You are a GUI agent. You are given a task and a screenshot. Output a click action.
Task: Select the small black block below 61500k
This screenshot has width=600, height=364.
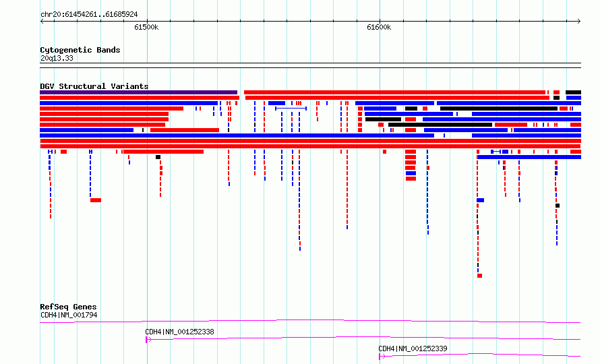click(158, 157)
